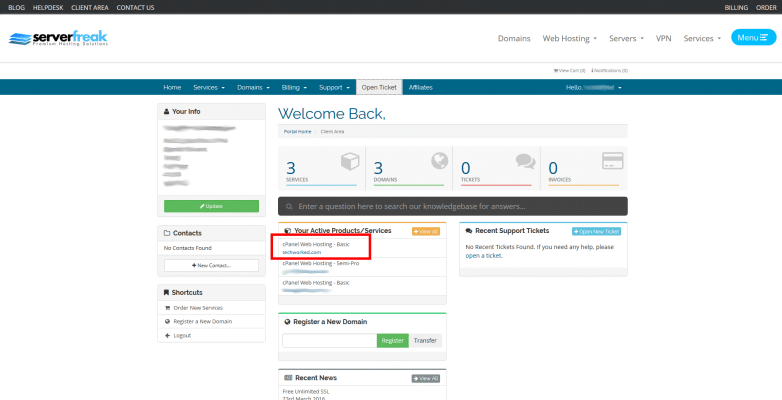Click View All in Recent News panel
The width and height of the screenshot is (782, 400).
point(426,379)
